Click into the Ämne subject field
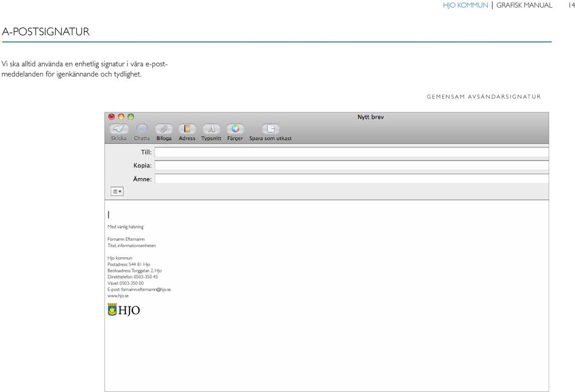 pos(352,179)
